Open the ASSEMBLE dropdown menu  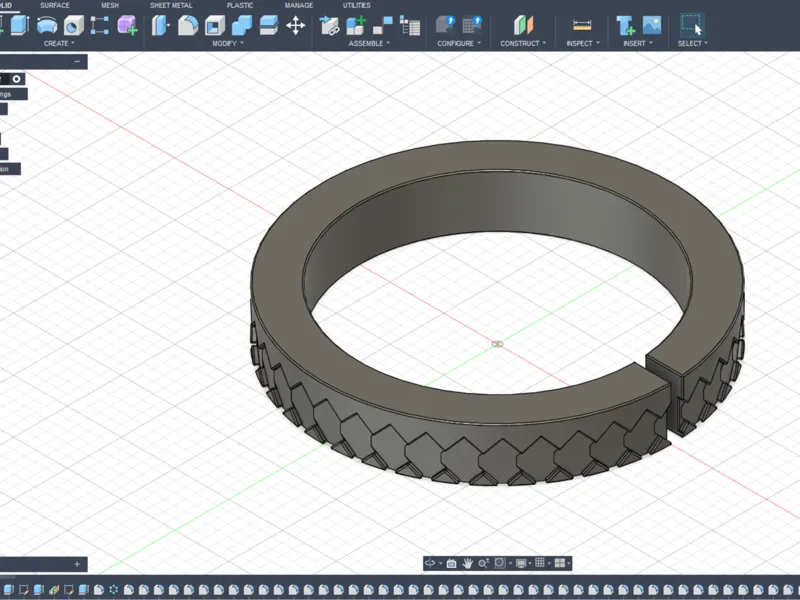(x=369, y=43)
